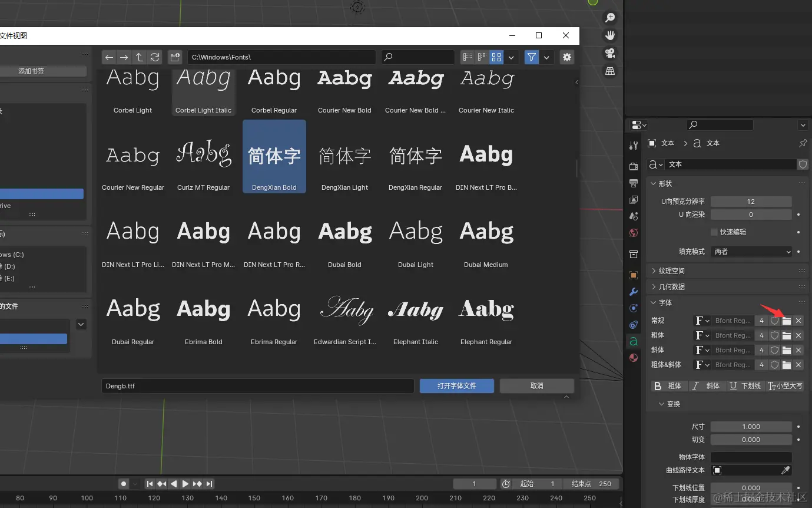Select zoom tool in 3D viewport
Viewport: 812px width, 508px height.
(x=610, y=18)
